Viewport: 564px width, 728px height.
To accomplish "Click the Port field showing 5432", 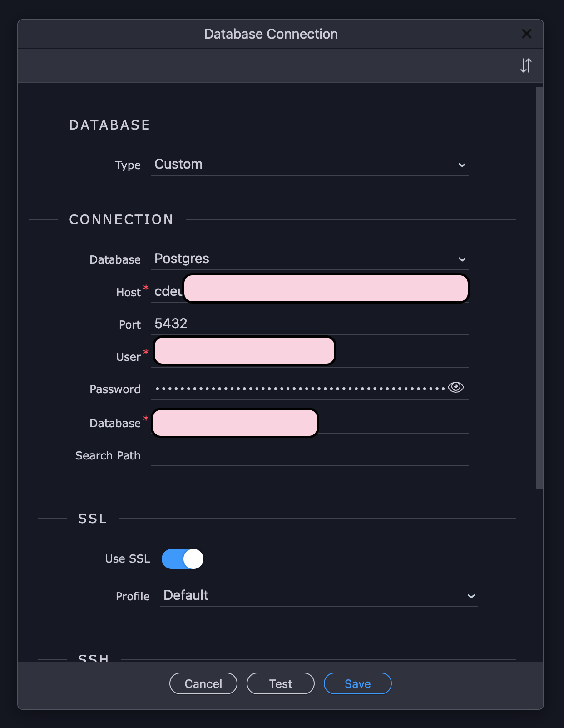I will pos(310,324).
